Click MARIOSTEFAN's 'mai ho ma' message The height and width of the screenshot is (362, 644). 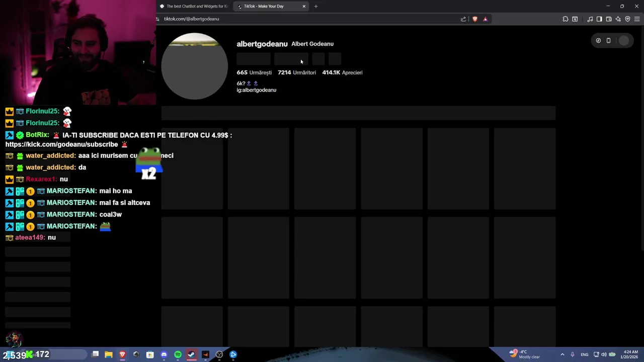point(116,191)
